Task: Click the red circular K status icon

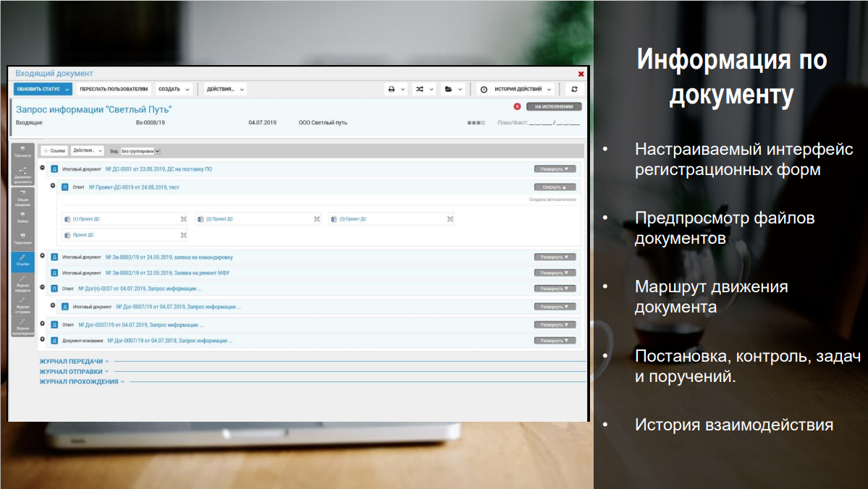Action: [517, 106]
